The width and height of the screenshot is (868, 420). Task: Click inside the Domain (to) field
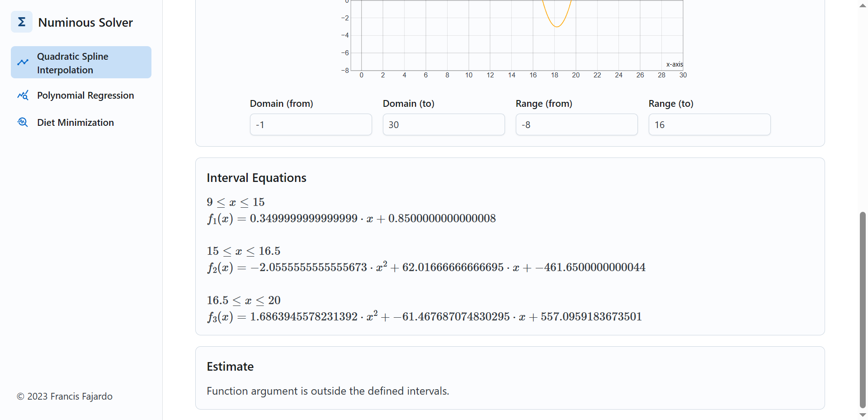pos(443,124)
